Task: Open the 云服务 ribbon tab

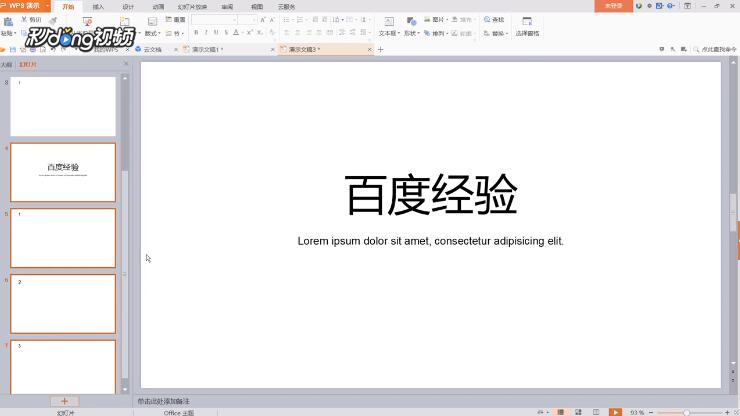Action: click(x=286, y=7)
